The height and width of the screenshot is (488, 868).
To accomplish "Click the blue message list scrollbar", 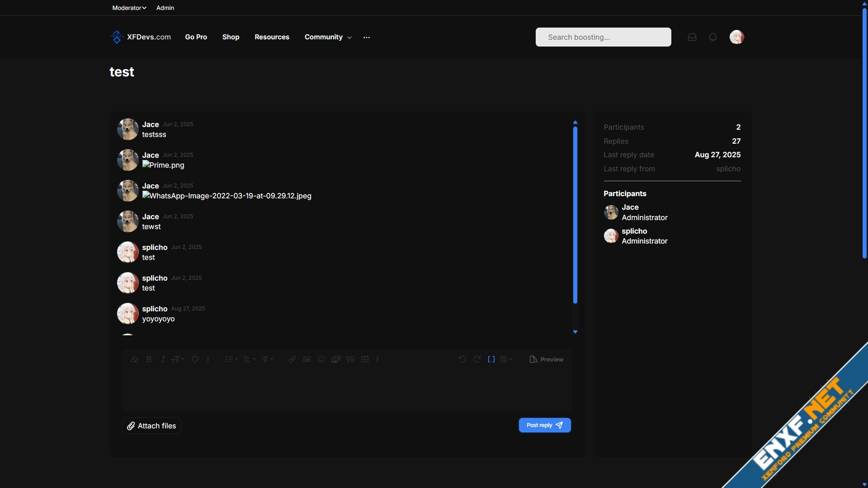I will 575,215.
